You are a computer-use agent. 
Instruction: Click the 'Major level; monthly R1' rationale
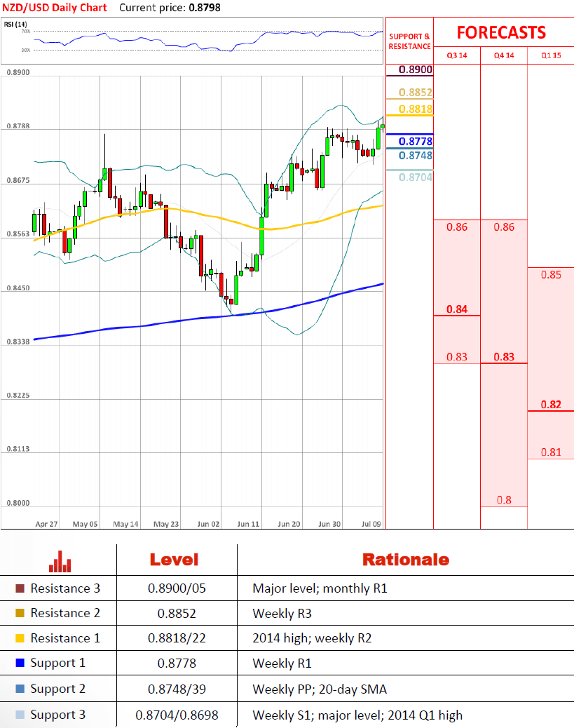320,588
